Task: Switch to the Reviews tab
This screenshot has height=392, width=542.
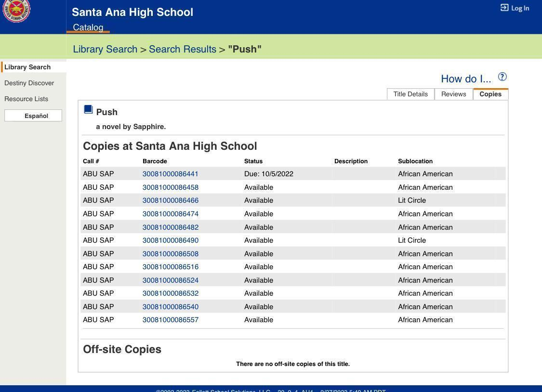Action: point(453,94)
